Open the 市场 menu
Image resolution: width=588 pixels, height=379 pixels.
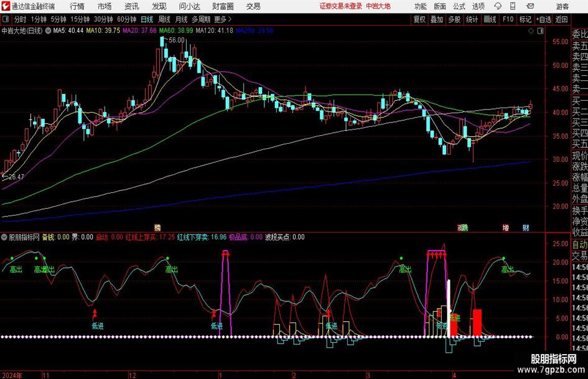tap(105, 6)
